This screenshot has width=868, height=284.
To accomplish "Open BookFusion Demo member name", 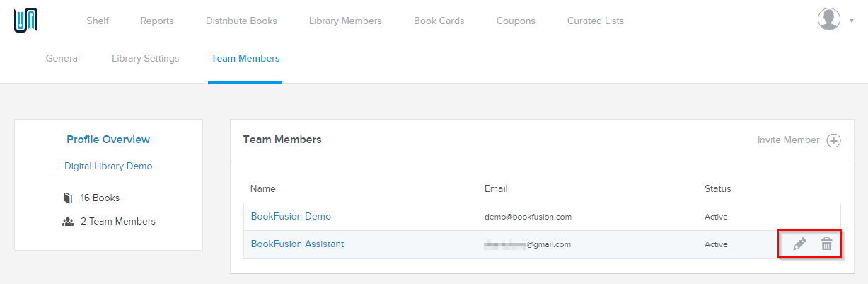I will [x=291, y=216].
